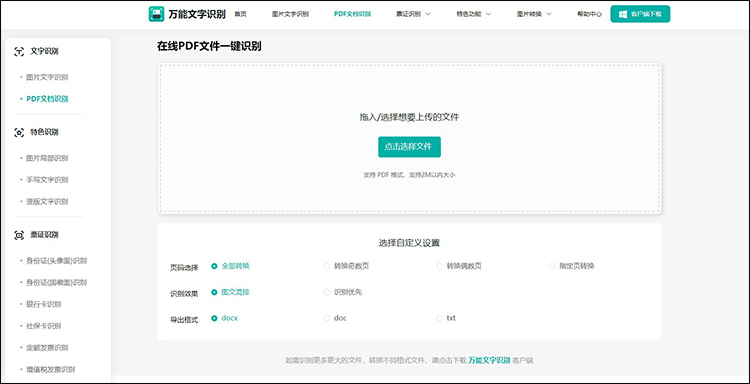Open PDF文档识别 in the top navigation
The height and width of the screenshot is (384, 750).
pyautogui.click(x=353, y=14)
